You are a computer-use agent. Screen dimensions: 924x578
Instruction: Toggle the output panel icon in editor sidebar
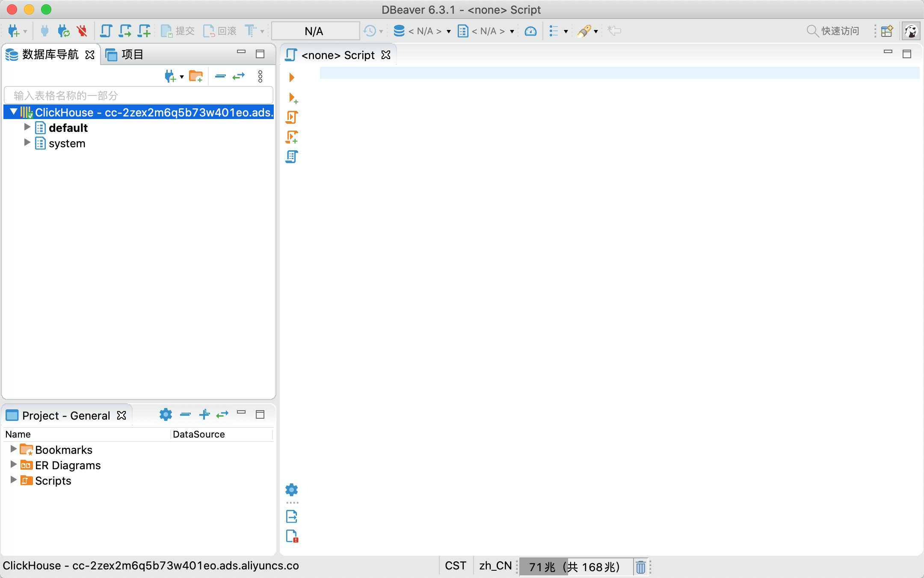click(292, 517)
